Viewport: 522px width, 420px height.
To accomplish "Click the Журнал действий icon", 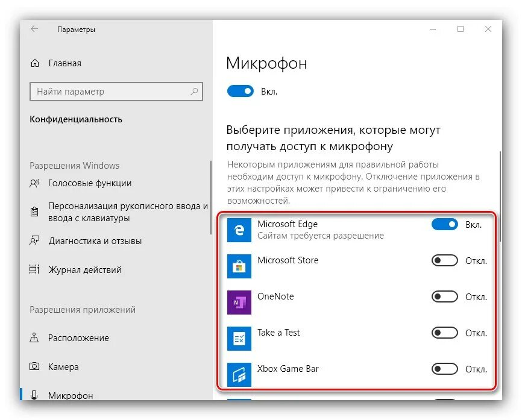I will [34, 269].
